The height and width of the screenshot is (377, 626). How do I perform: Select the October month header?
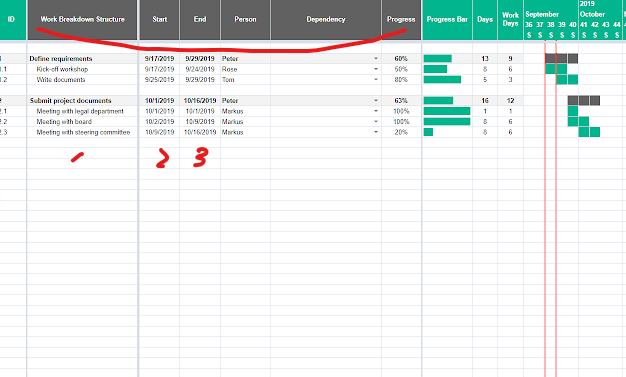(x=592, y=14)
